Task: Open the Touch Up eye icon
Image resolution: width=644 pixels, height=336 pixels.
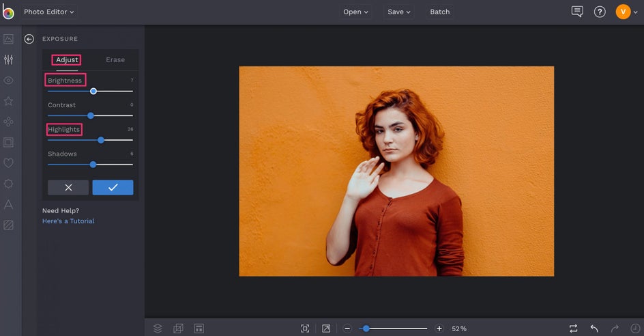Action: click(8, 81)
